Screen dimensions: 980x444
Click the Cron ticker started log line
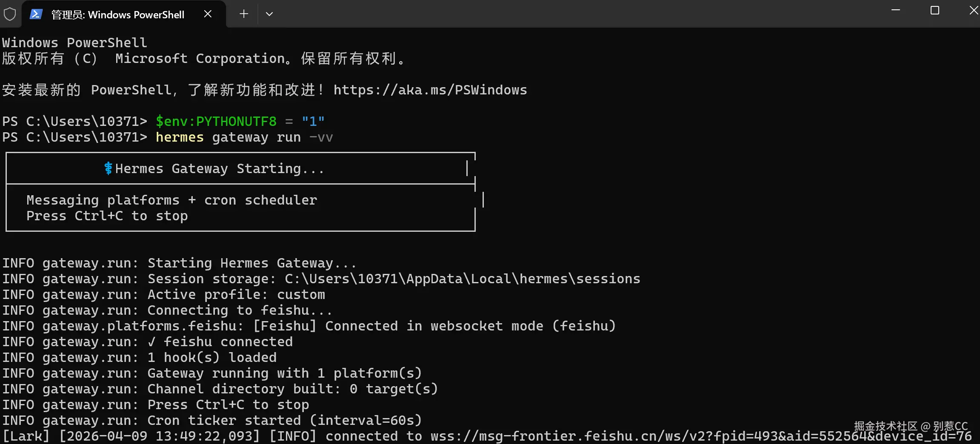click(x=284, y=421)
